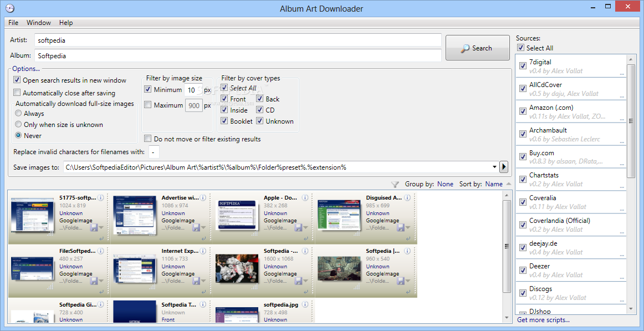
Task: Enable Automatically close after saving
Action: tap(17, 93)
